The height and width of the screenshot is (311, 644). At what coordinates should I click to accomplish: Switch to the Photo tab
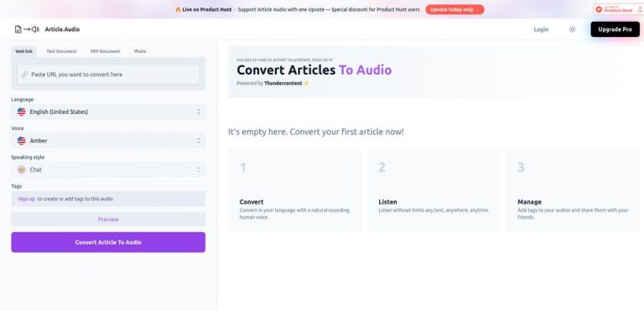140,51
